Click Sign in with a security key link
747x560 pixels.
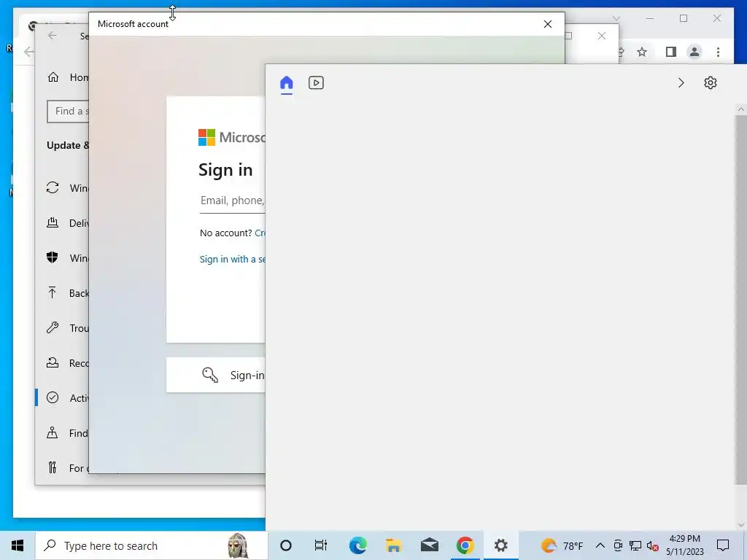pyautogui.click(x=233, y=259)
